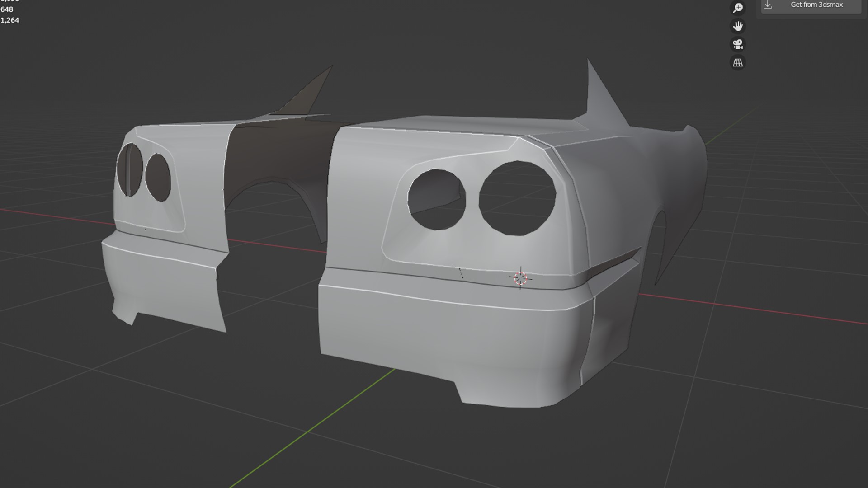Click the Get from 3dsmax button
This screenshot has width=868, height=488.
[x=816, y=5]
